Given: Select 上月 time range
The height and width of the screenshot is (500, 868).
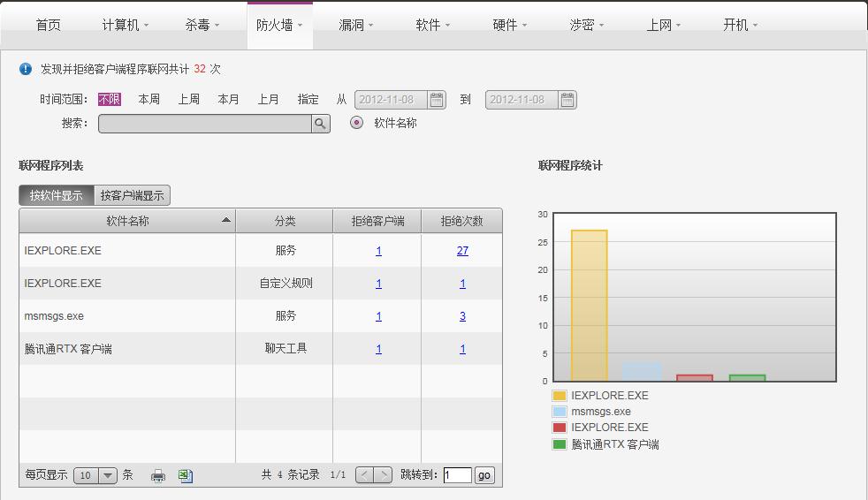Looking at the screenshot, I should [269, 99].
